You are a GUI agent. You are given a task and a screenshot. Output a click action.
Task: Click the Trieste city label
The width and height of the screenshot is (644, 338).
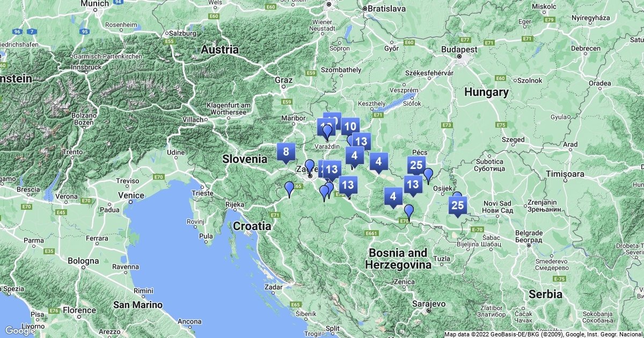click(x=202, y=193)
